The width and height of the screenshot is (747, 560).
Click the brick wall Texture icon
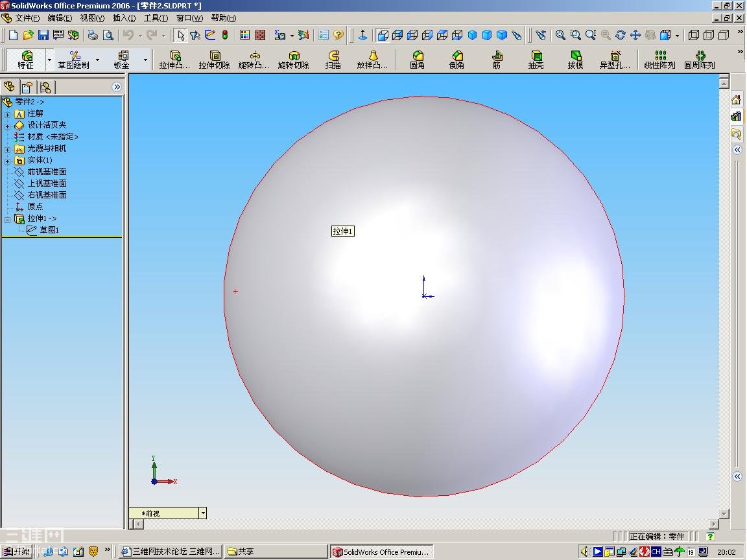click(260, 35)
